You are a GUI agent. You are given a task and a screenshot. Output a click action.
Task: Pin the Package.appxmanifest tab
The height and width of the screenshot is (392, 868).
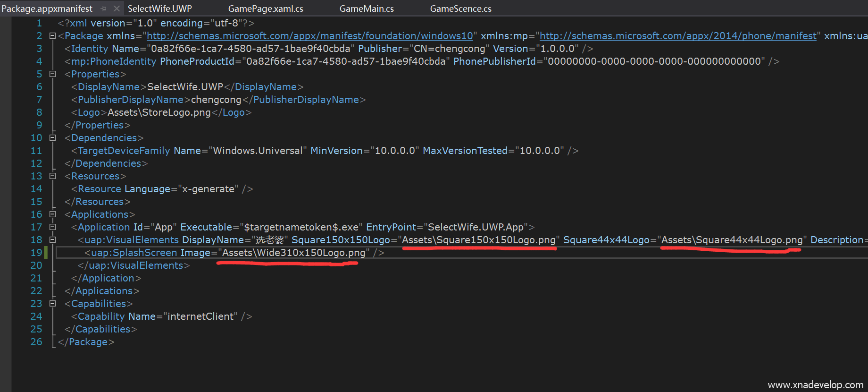[104, 9]
